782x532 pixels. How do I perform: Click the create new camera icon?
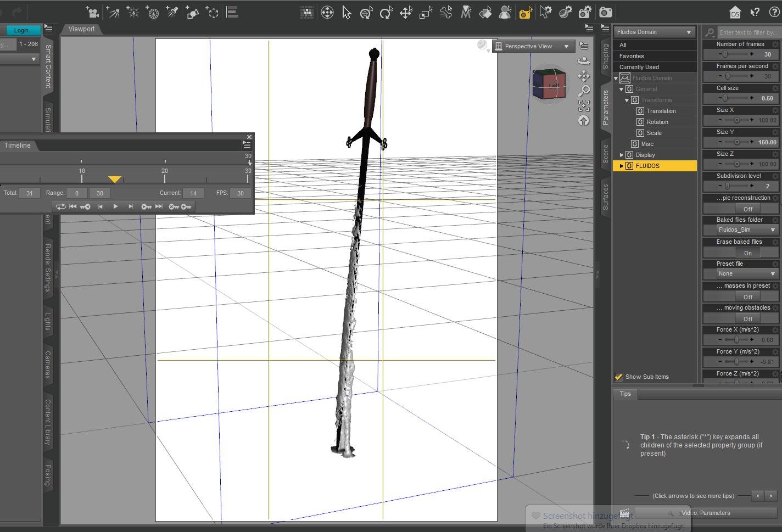(92, 13)
